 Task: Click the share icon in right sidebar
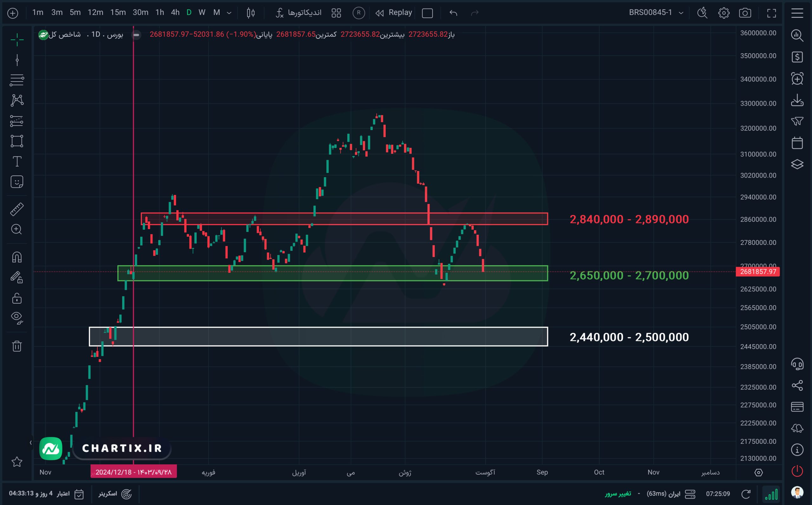pyautogui.click(x=797, y=385)
